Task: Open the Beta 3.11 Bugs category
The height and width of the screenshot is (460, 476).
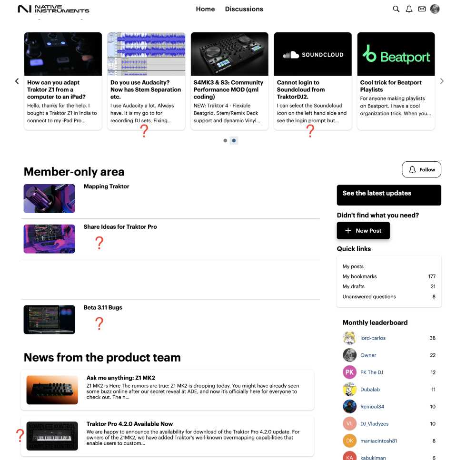Action: click(x=103, y=307)
